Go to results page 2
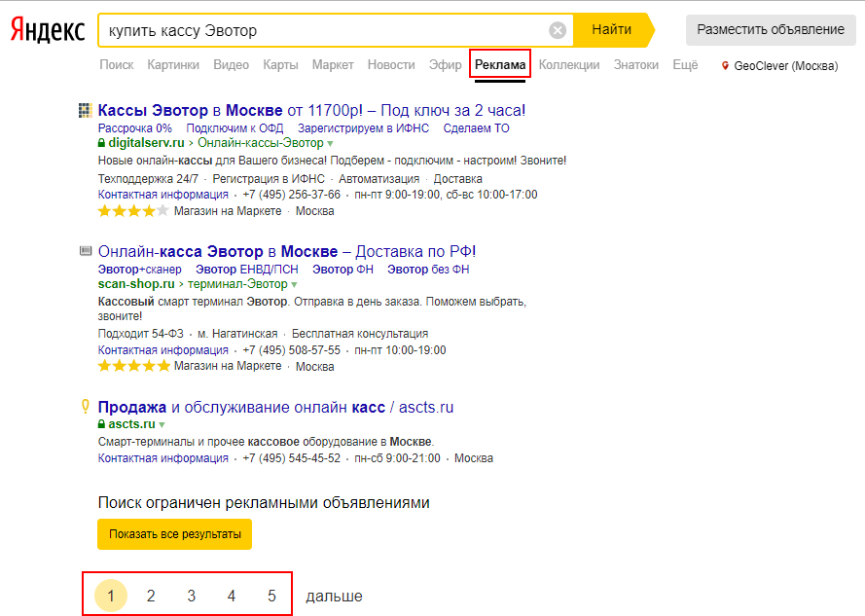Screen dimensions: 865x616 point(151,596)
